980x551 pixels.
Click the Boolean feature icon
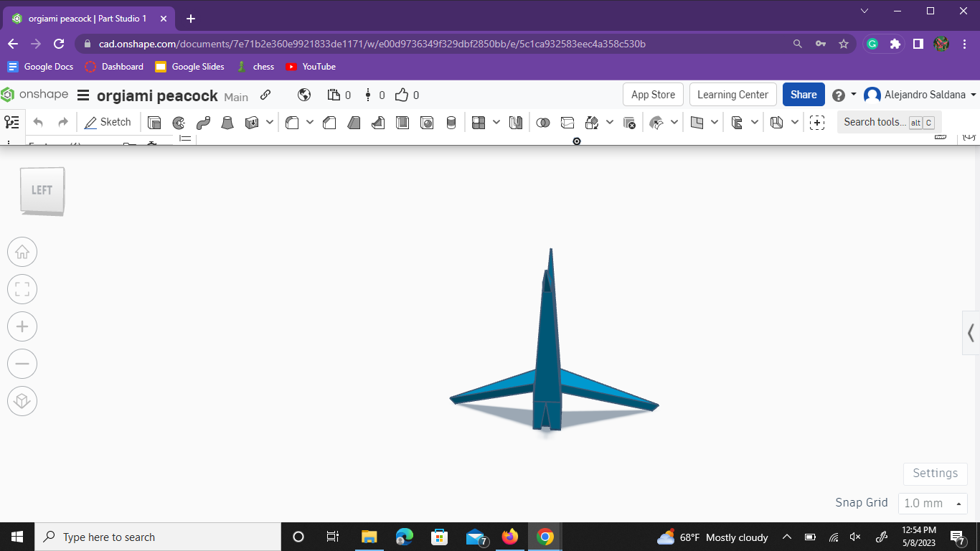click(543, 122)
